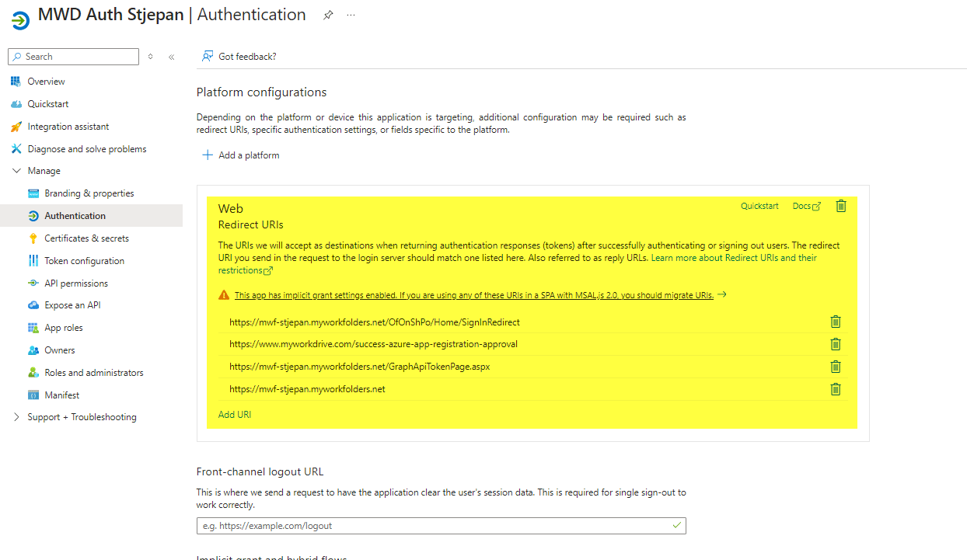
Task: Delete the myworkdrive.com redirect URI
Action: click(x=835, y=344)
